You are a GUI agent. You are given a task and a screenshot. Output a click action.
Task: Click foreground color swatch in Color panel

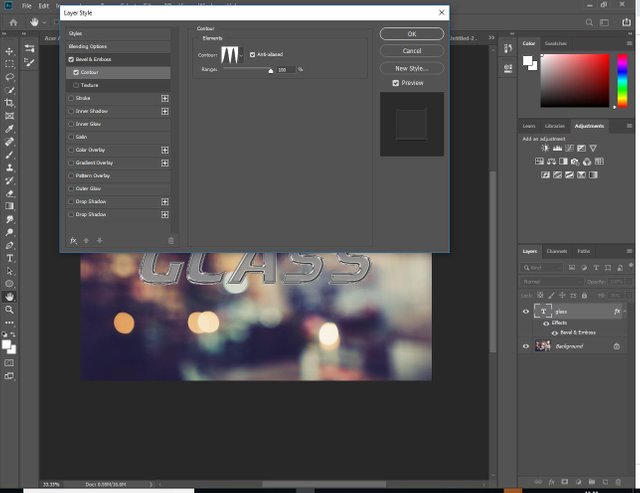tap(527, 61)
